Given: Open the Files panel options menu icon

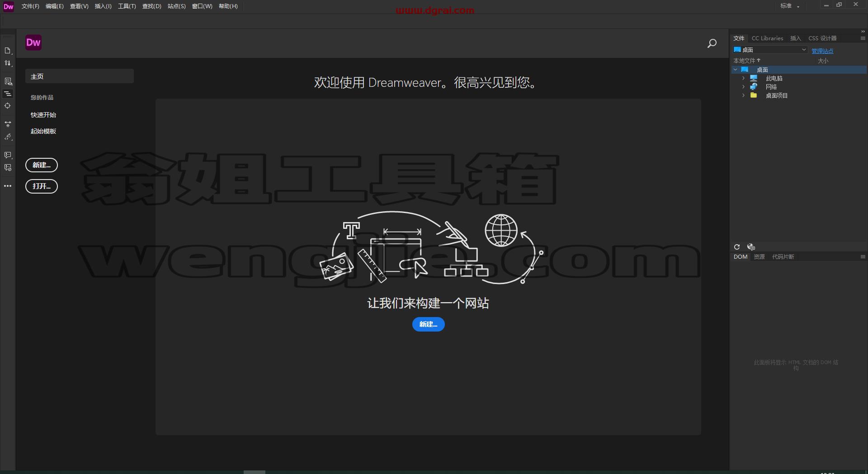Looking at the screenshot, I should tap(863, 38).
